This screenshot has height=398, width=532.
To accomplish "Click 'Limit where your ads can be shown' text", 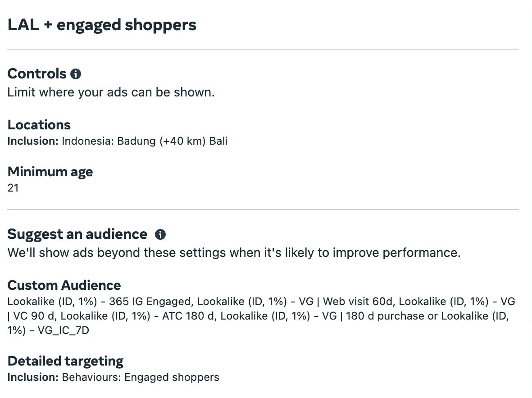I will (111, 92).
